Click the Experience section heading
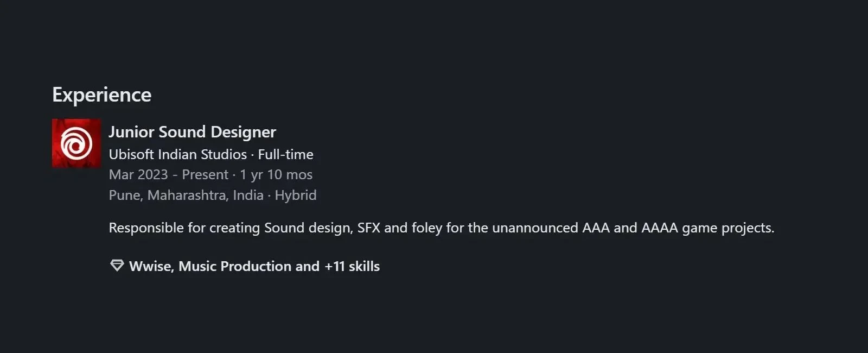Viewport: 868px width, 353px height. tap(101, 94)
